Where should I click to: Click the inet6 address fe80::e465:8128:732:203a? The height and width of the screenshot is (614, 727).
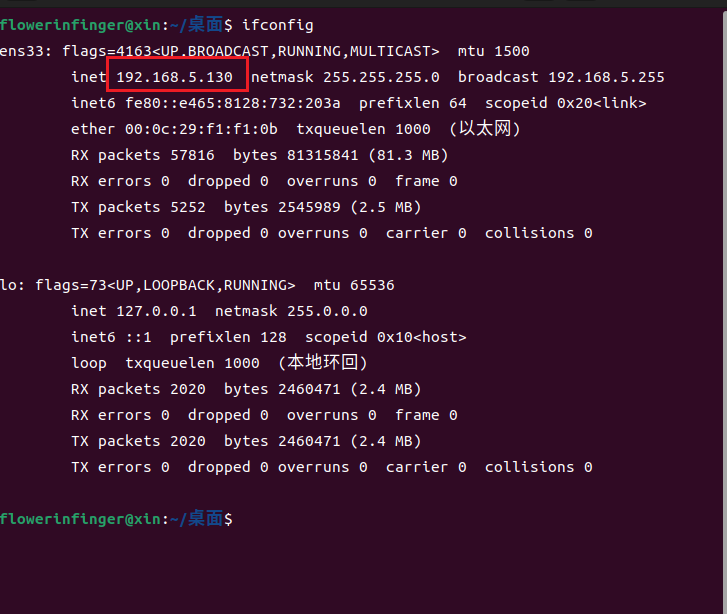233,103
